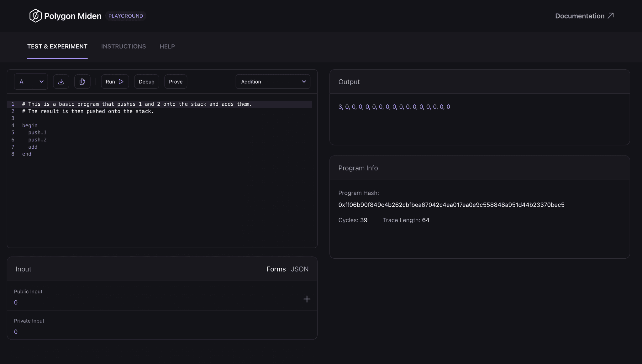Click the output stack values text
The width and height of the screenshot is (642, 364).
[x=394, y=107]
